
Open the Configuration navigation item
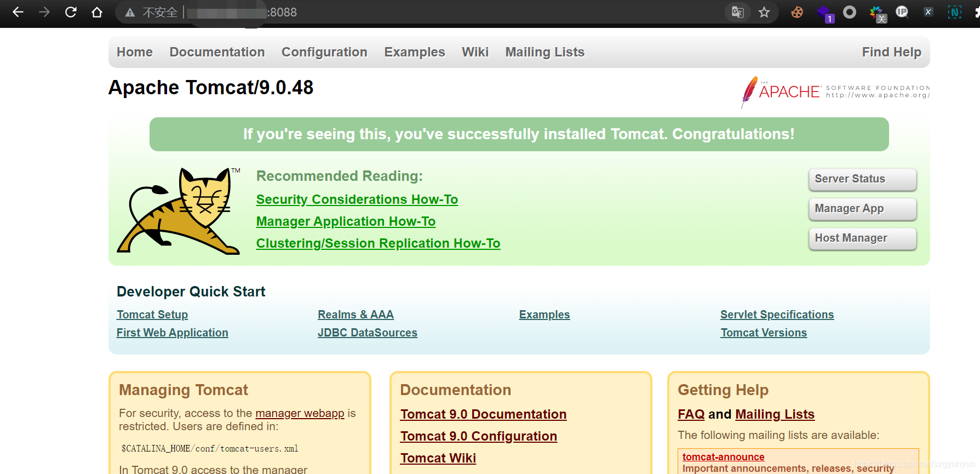(324, 52)
